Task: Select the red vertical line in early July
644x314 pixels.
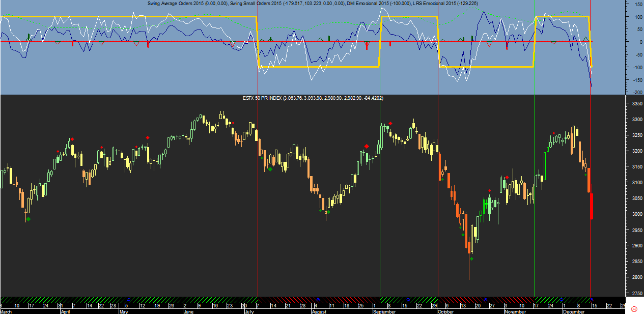Action: [x=258, y=204]
